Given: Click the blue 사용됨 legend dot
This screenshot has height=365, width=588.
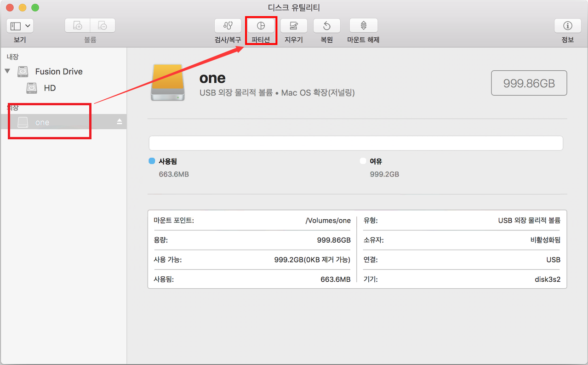Looking at the screenshot, I should (x=152, y=161).
